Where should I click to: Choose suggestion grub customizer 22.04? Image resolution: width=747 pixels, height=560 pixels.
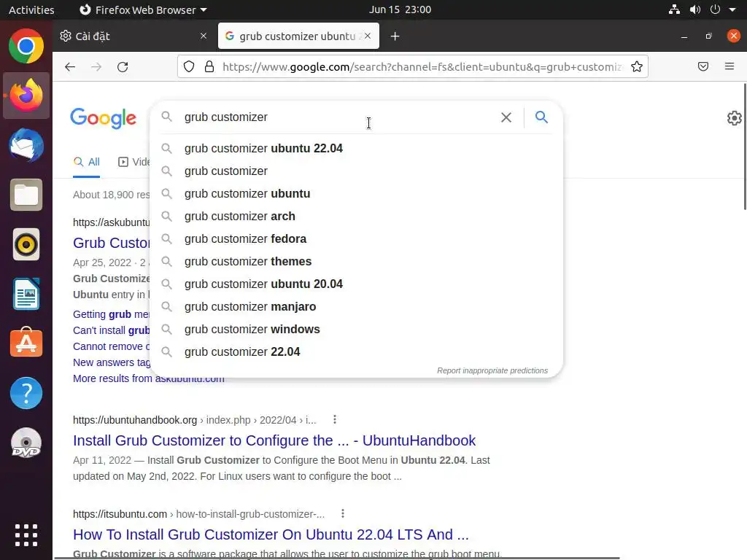click(x=356, y=352)
